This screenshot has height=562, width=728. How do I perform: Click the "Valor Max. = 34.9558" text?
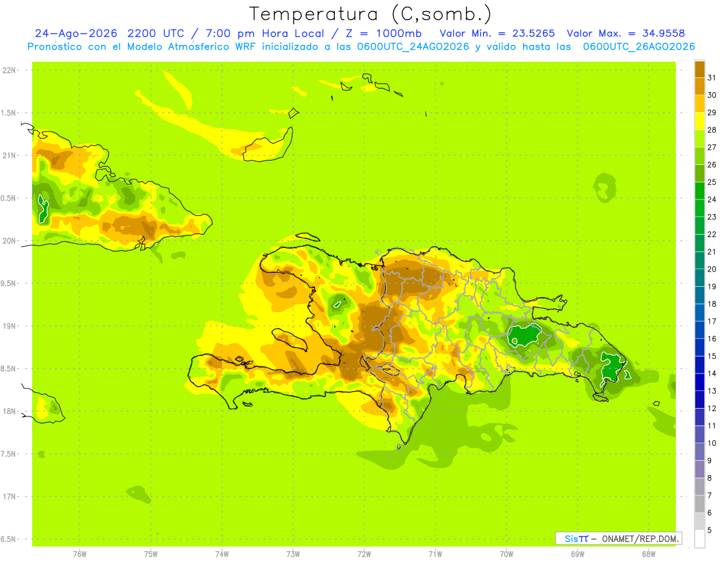[x=625, y=33]
